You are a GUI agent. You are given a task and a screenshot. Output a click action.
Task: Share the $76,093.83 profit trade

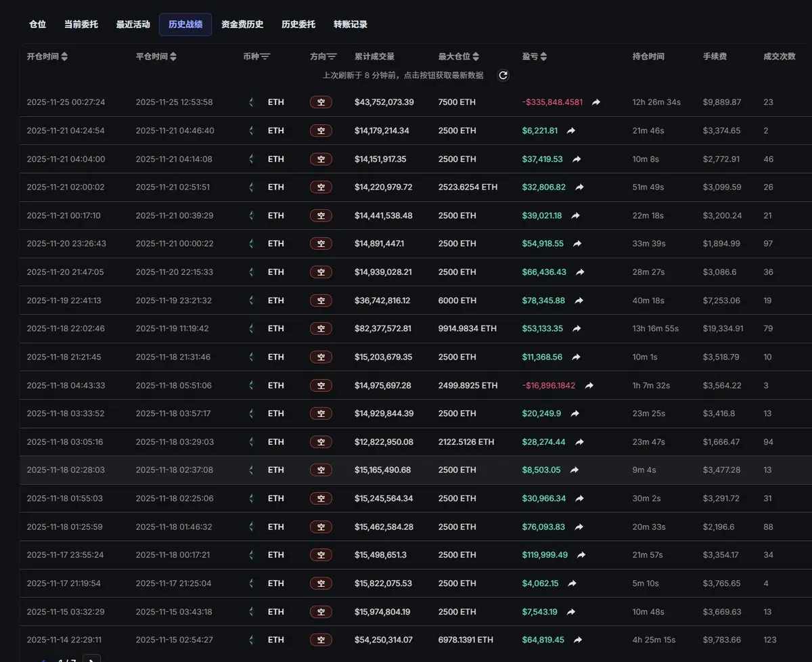point(579,527)
